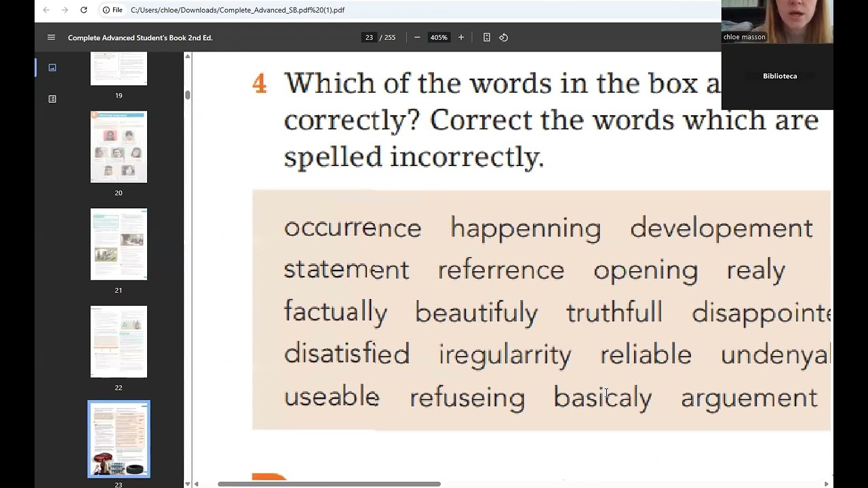Rotate the document with rotate icon
The height and width of the screenshot is (488, 868).
click(x=503, y=37)
